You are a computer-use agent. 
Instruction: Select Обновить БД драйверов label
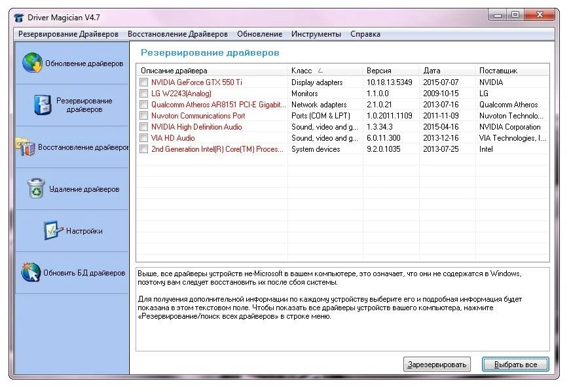84,273
